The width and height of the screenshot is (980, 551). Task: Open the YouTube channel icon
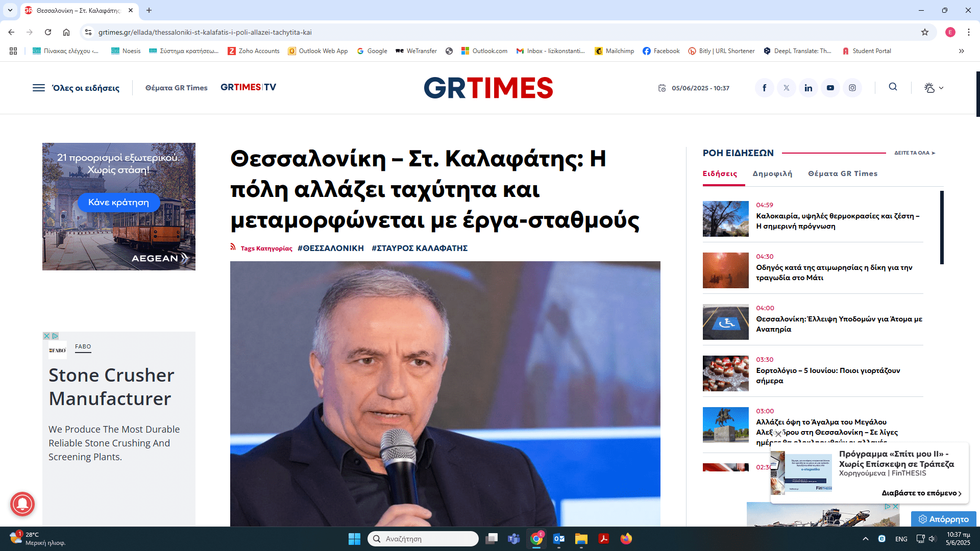coord(830,88)
